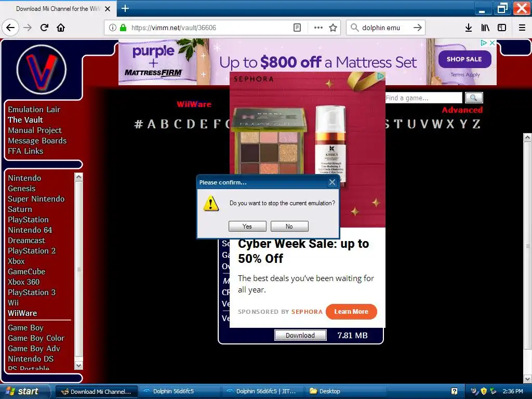Screen dimensions: 532x399
Task: Open the library bookshelf icon
Action: click(x=485, y=28)
